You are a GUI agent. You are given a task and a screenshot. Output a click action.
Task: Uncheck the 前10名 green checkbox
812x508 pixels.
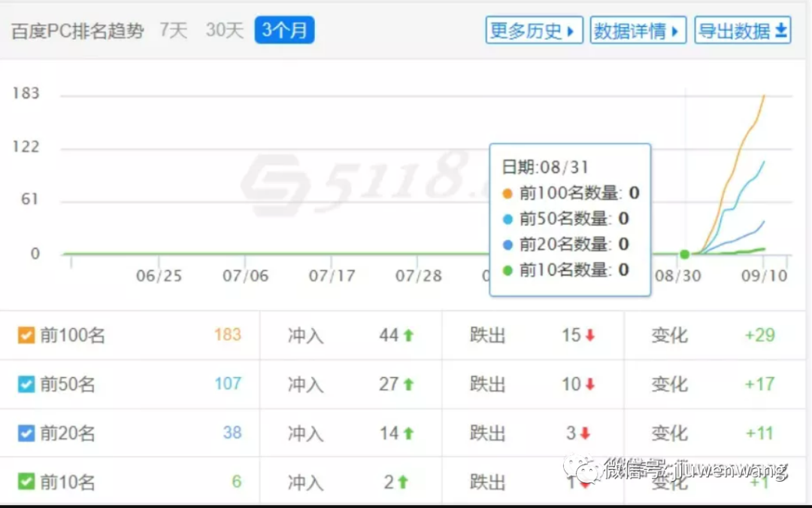click(x=26, y=482)
